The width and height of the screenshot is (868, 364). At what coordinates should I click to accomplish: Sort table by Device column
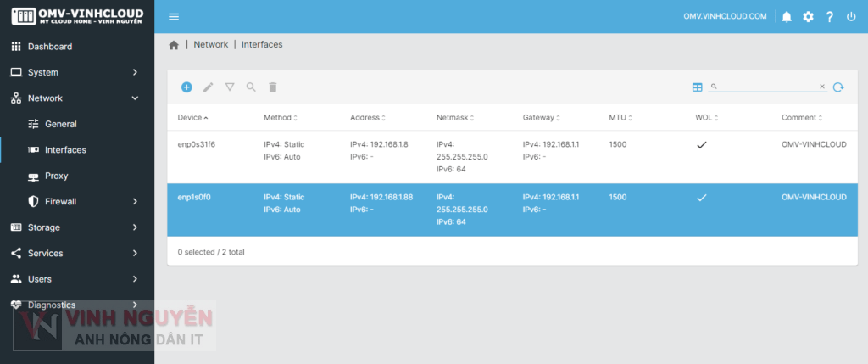coord(192,117)
